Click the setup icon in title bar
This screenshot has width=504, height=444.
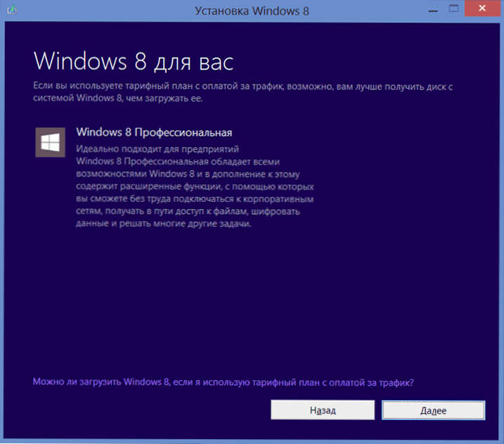click(x=12, y=10)
